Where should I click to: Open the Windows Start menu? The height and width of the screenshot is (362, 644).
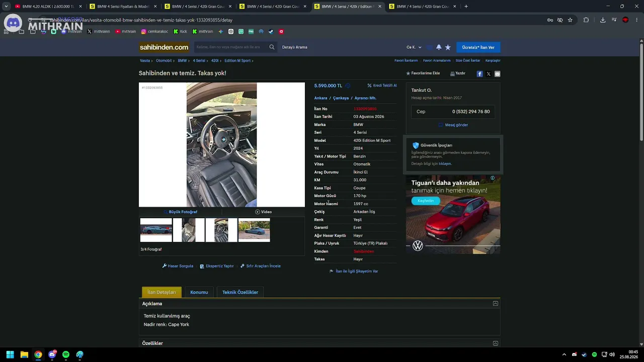click(10, 354)
